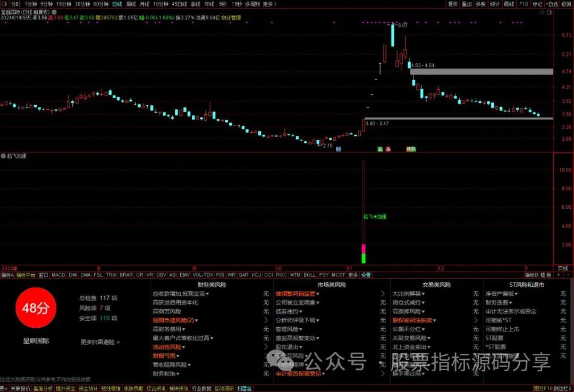574x392 pixels.
Task: Click 图文F10 at the bottom right
Action: [x=543, y=389]
